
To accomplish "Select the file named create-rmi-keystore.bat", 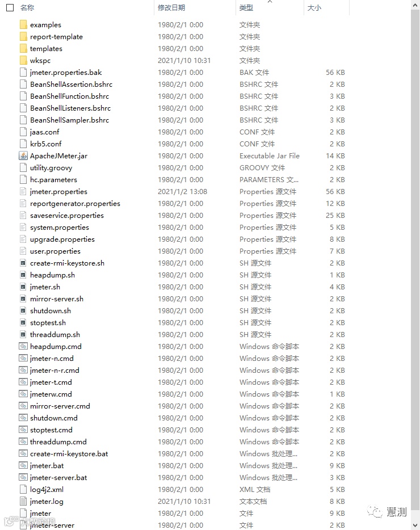I will point(69,453).
